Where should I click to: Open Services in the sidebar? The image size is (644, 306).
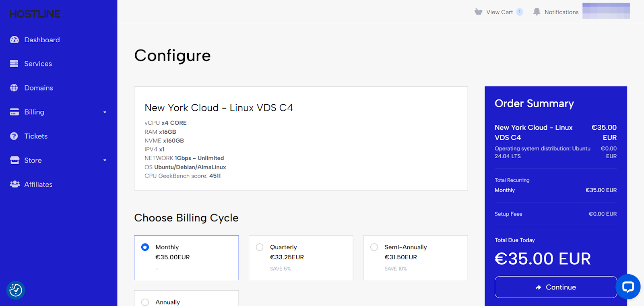click(x=38, y=64)
